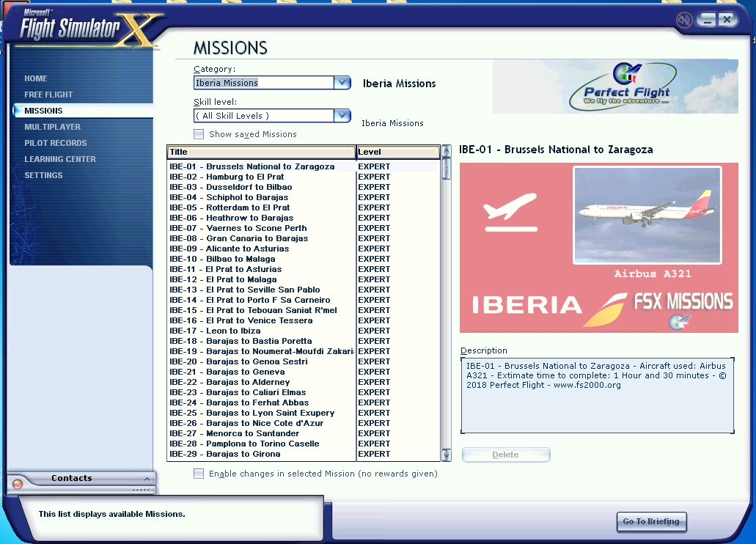Click the mission list scroll down arrow
Screen dimensions: 756x544
pos(447,455)
